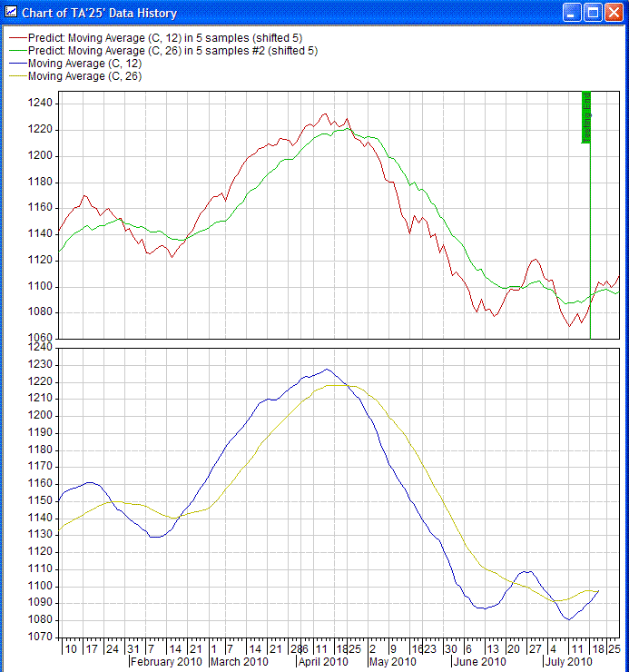Click the red line swatch in the legend
Viewport: 629px width, 672px height.
[18, 38]
